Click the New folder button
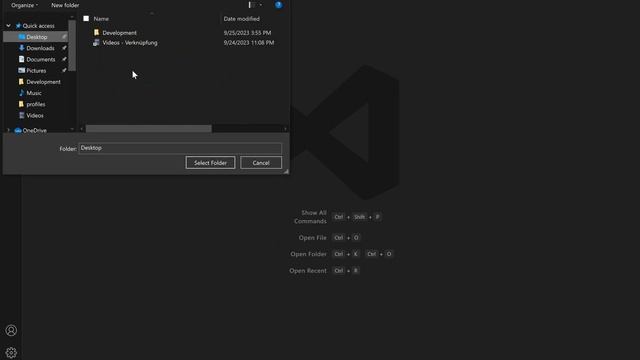 coord(65,5)
